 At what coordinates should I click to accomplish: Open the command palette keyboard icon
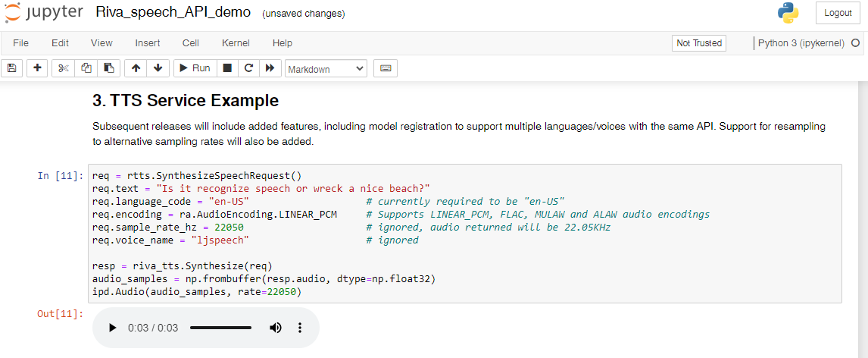386,68
